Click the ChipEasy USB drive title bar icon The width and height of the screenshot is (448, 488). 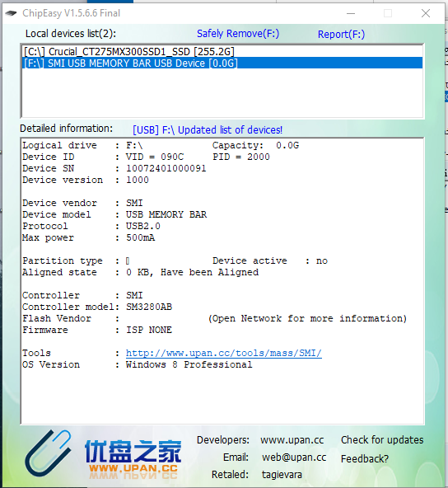click(x=11, y=13)
